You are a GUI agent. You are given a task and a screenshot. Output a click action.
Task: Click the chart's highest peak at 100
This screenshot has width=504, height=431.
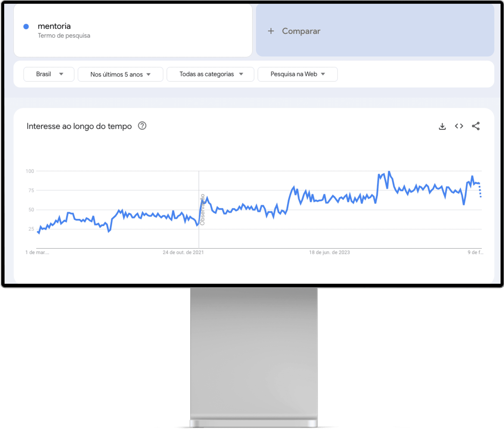point(389,172)
